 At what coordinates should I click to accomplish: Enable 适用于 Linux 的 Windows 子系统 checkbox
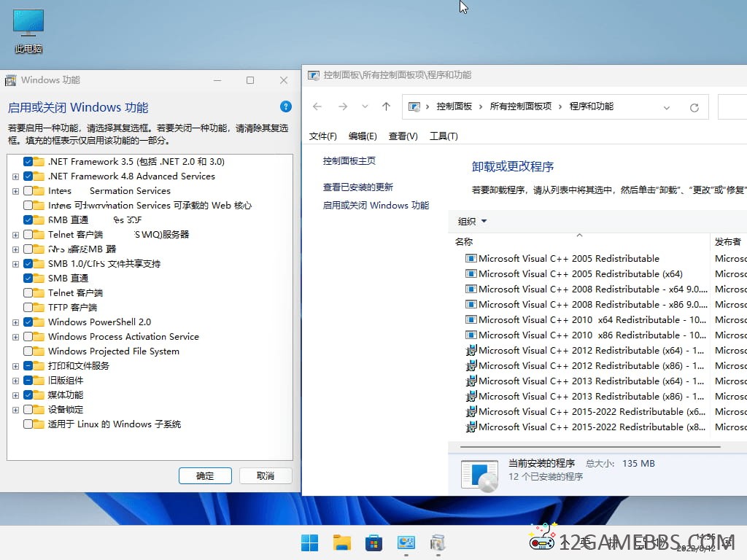[28, 424]
